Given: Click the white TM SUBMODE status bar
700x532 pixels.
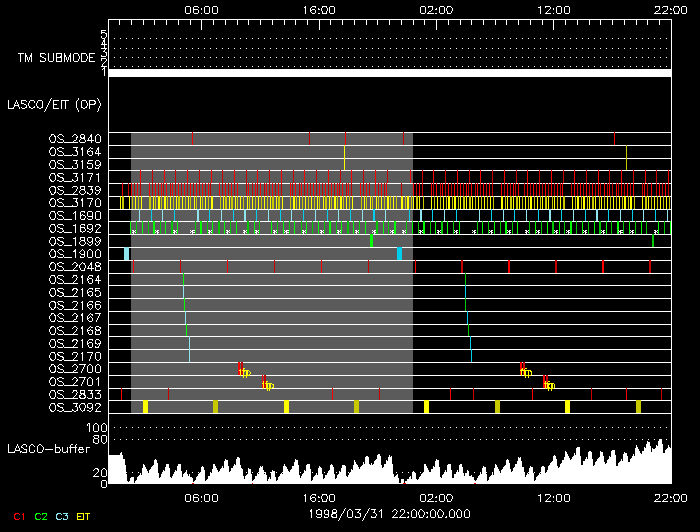Looking at the screenshot, I should [390, 73].
